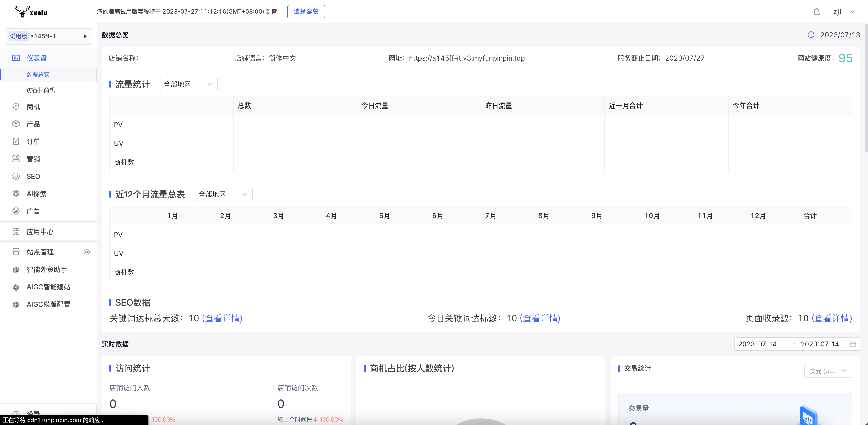
Task: Click the zjl username
Action: coord(837,12)
